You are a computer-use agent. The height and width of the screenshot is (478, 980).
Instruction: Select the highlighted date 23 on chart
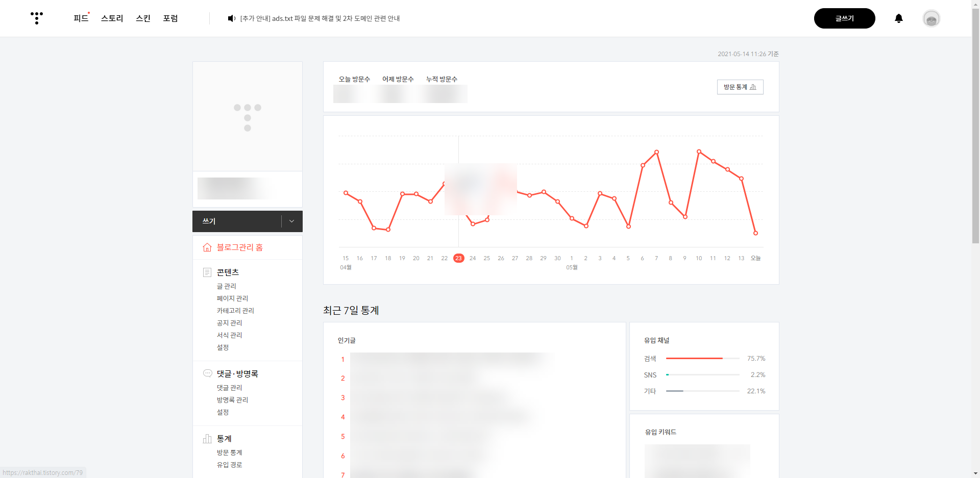[458, 258]
